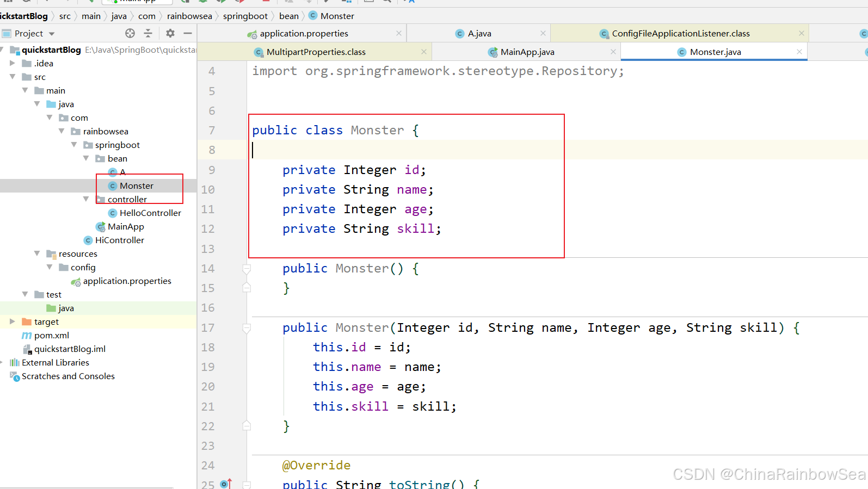Image resolution: width=868 pixels, height=489 pixels.
Task: Click the 'this.name = name;' statement
Action: (x=377, y=367)
